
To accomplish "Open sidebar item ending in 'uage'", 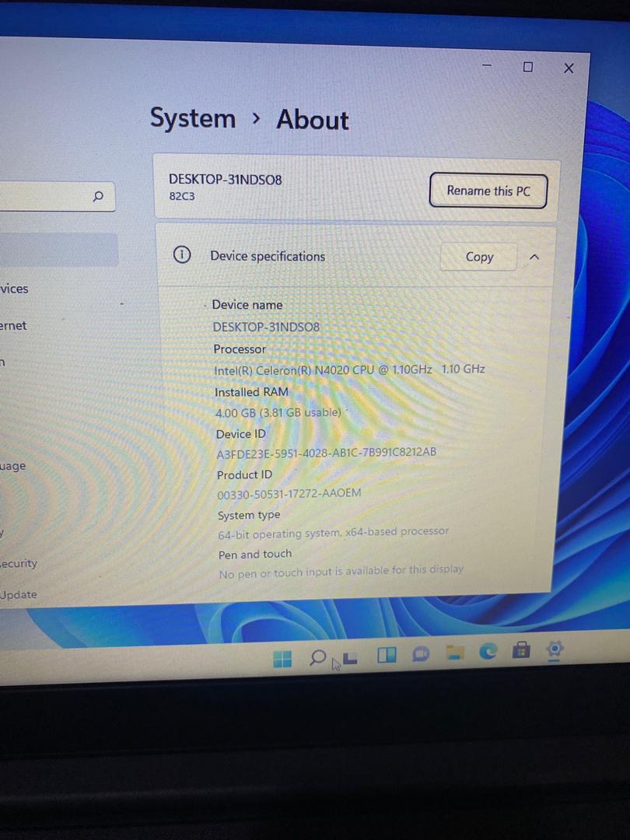I will [x=13, y=466].
